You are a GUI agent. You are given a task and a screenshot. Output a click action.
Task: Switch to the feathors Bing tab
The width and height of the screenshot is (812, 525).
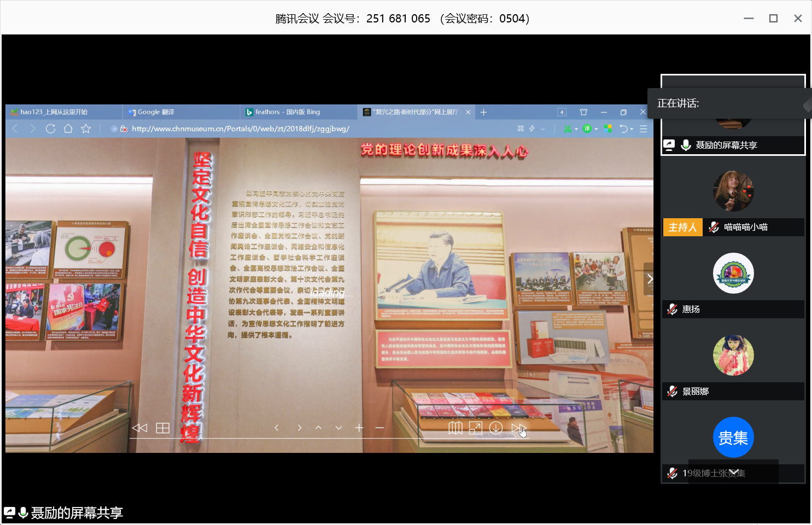click(x=287, y=112)
